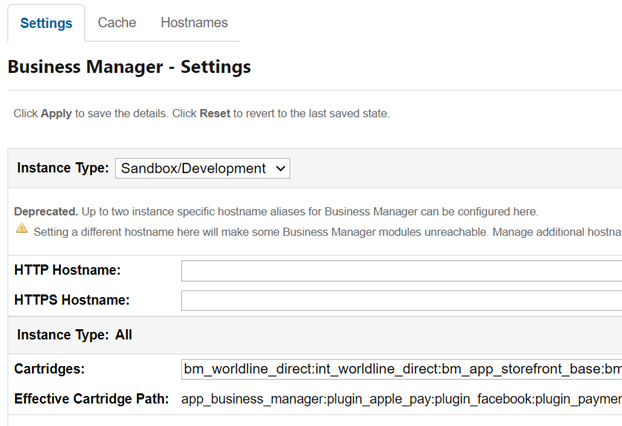The width and height of the screenshot is (622, 426).
Task: Focus the HTTPS Hostname input field
Action: pyautogui.click(x=400, y=300)
